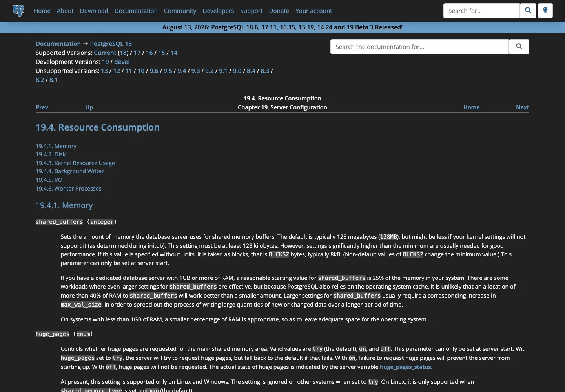Click the 19.4. Resource Consumption heading
565x392 pixels.
98,127
